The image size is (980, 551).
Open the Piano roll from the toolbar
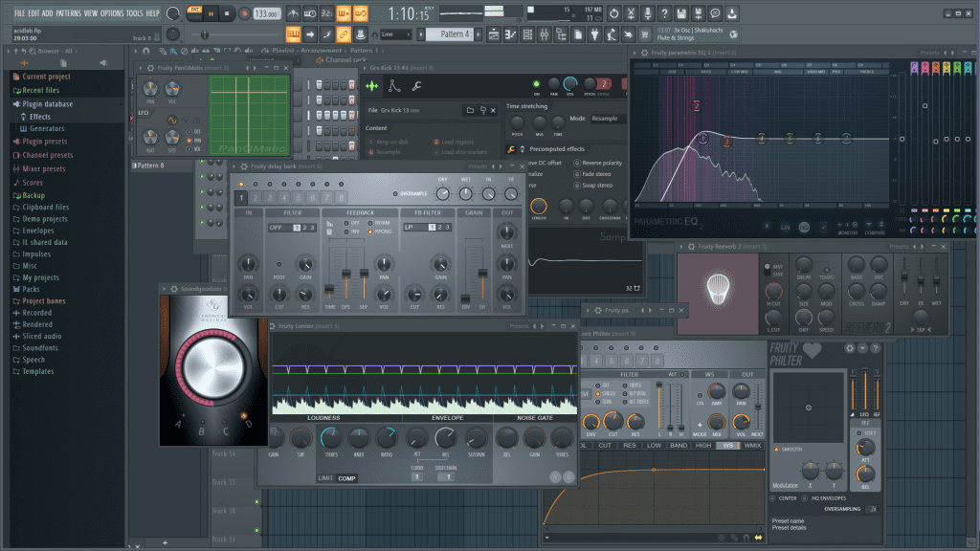[509, 33]
